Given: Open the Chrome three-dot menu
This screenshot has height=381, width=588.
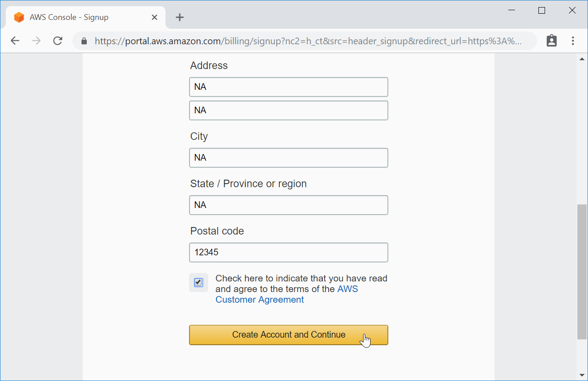Looking at the screenshot, I should coord(573,41).
